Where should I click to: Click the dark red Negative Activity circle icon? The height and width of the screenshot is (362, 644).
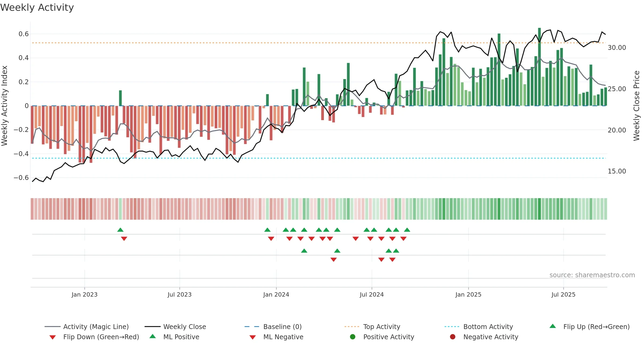[x=453, y=337]
